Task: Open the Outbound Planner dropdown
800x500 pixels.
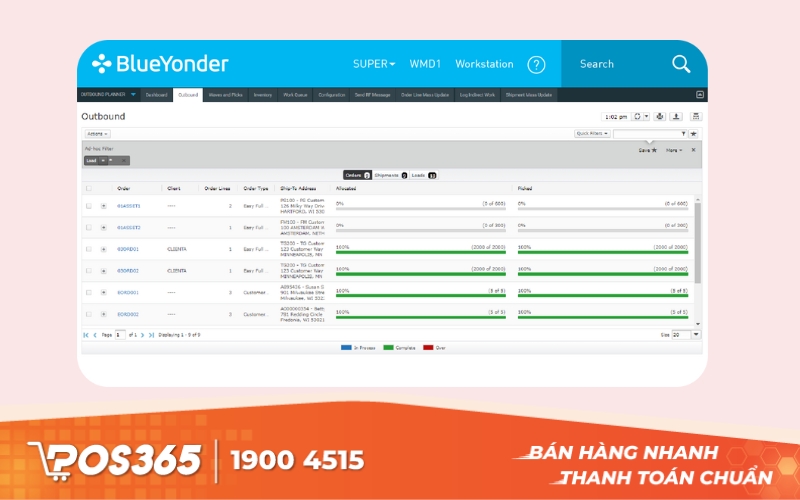Action: 108,94
